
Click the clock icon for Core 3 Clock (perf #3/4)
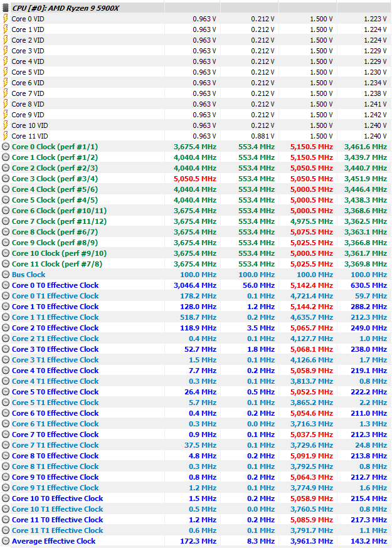point(6,179)
